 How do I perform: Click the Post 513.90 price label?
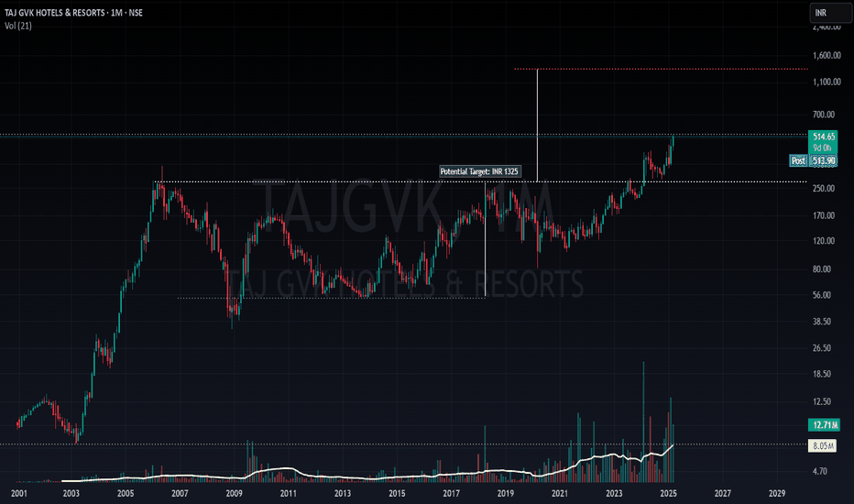(813, 160)
